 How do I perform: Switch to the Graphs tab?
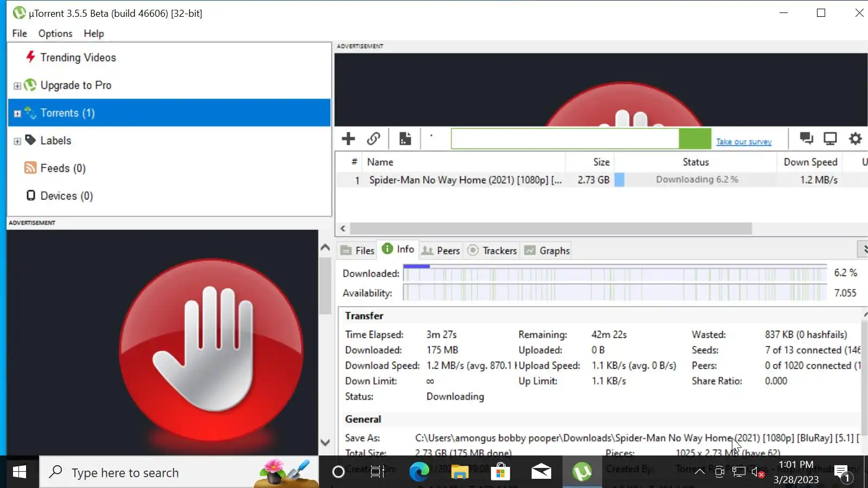547,251
